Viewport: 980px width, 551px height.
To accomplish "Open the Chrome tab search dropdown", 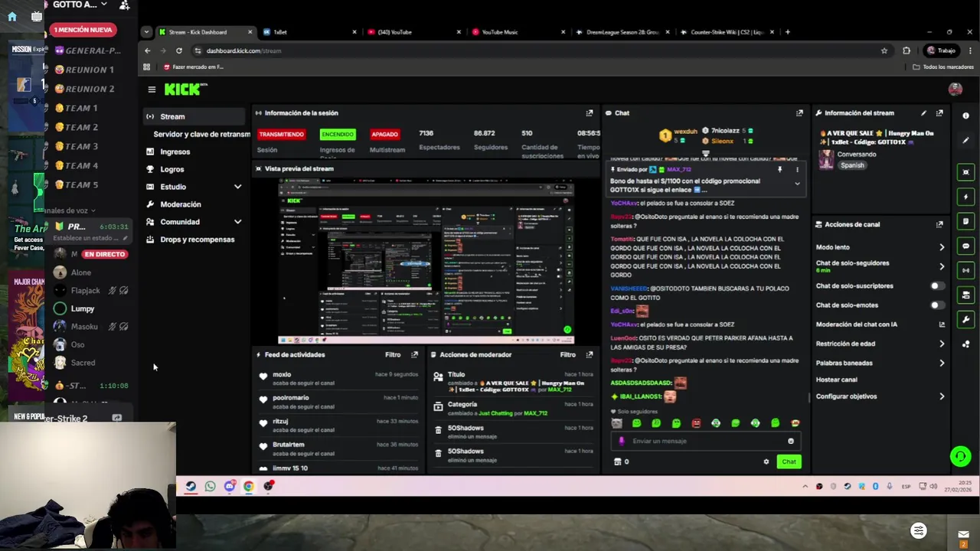I will (145, 32).
